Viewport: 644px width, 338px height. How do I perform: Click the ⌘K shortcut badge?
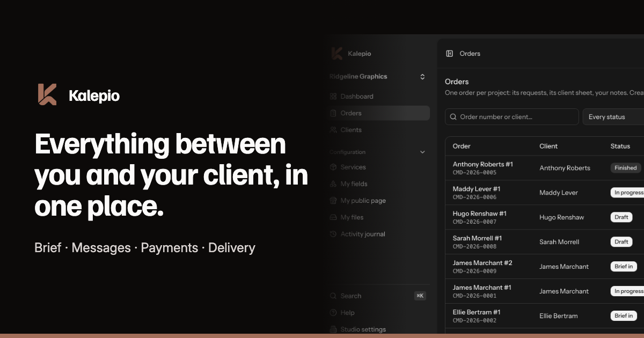[420, 296]
